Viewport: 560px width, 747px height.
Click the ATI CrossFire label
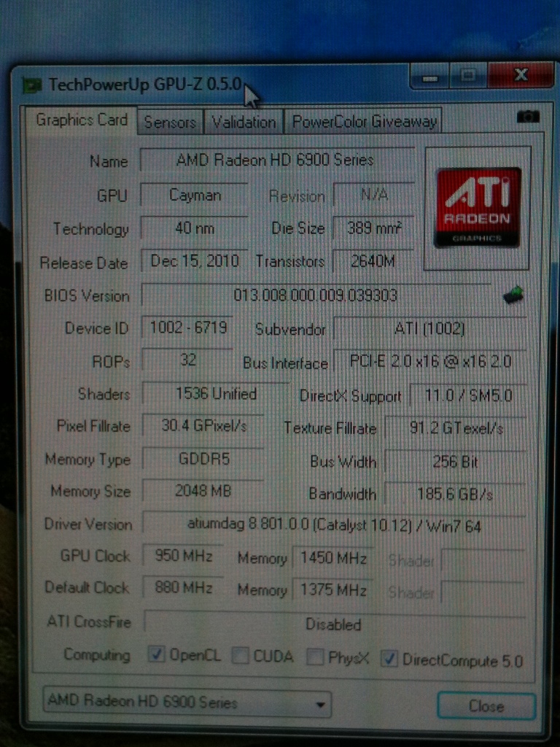(88, 622)
